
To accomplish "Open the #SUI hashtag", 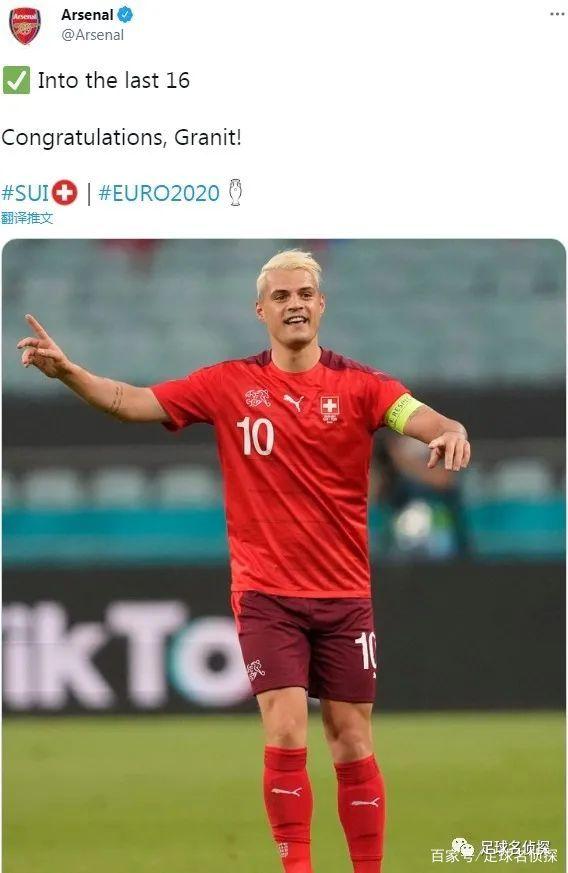I will tap(25, 193).
